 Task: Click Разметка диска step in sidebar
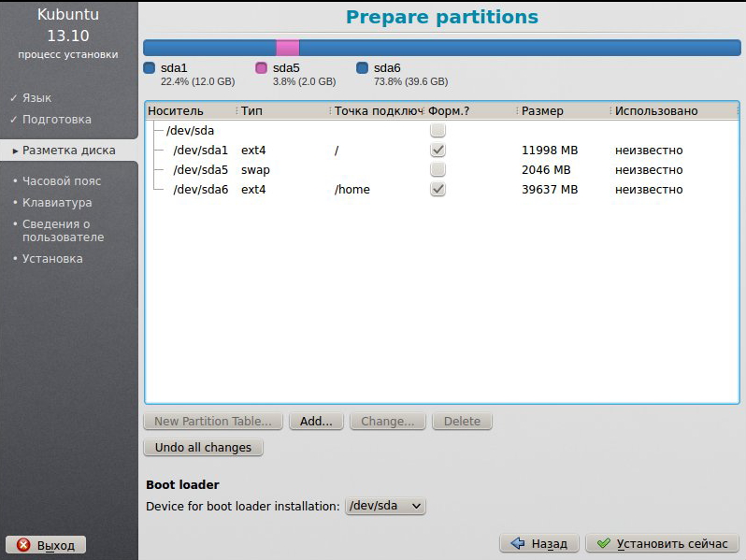click(x=68, y=151)
